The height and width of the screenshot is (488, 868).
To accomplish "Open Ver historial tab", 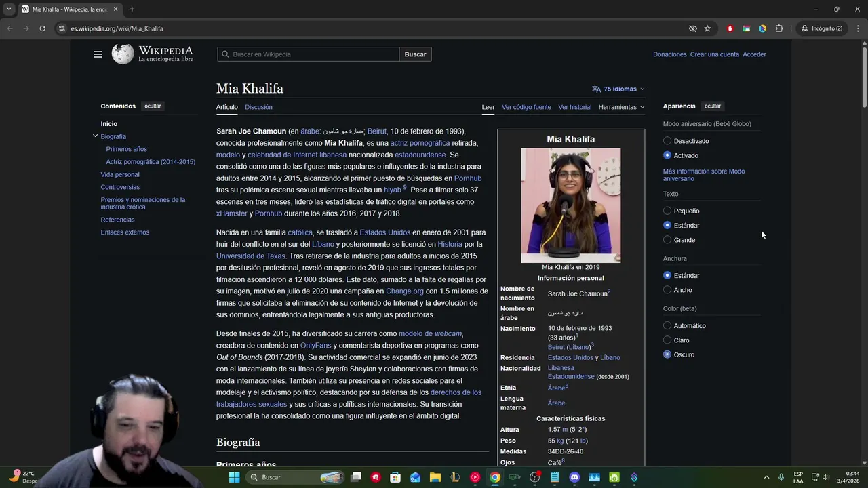I will (575, 107).
